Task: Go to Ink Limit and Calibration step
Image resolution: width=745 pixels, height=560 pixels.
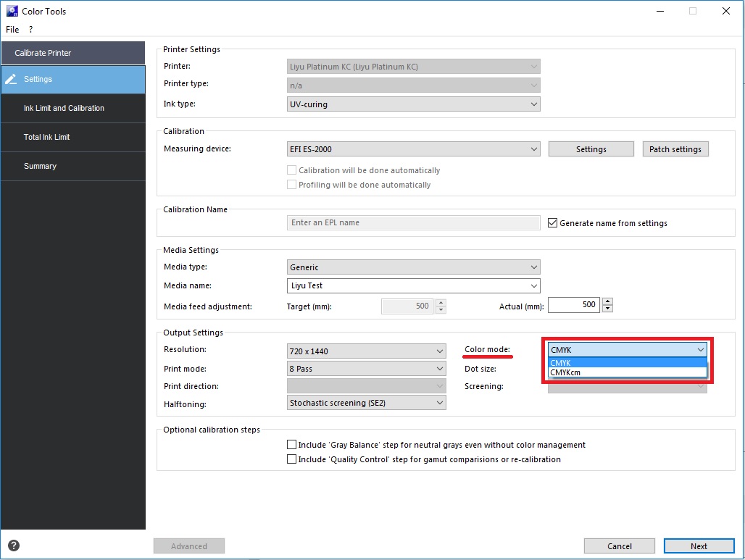Action: tap(64, 108)
